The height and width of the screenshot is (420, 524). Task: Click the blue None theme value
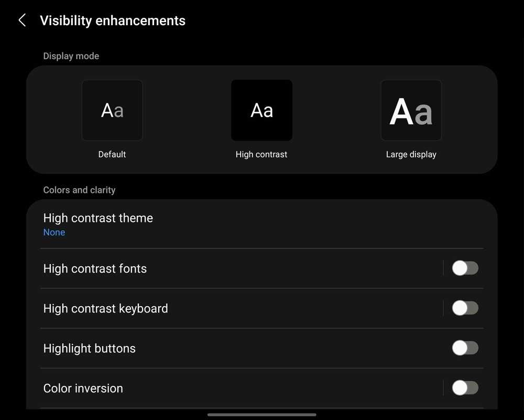[54, 232]
